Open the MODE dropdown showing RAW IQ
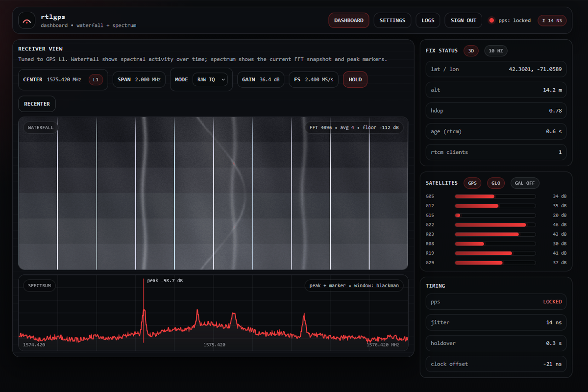The image size is (588, 392). point(211,79)
